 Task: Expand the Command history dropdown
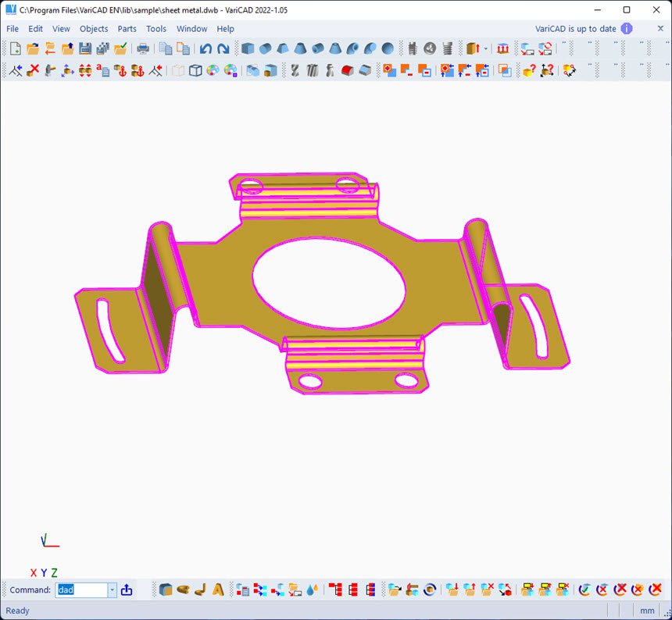[112, 590]
